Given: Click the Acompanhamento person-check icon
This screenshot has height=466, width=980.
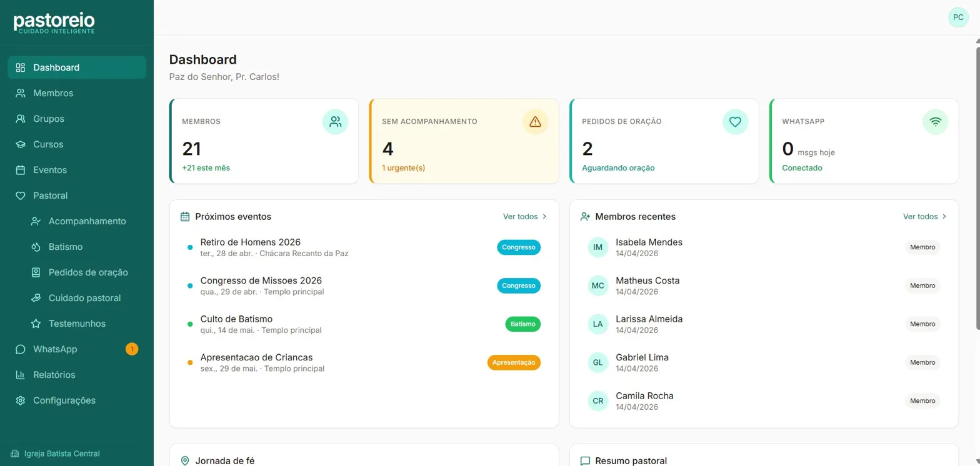Looking at the screenshot, I should pos(36,221).
